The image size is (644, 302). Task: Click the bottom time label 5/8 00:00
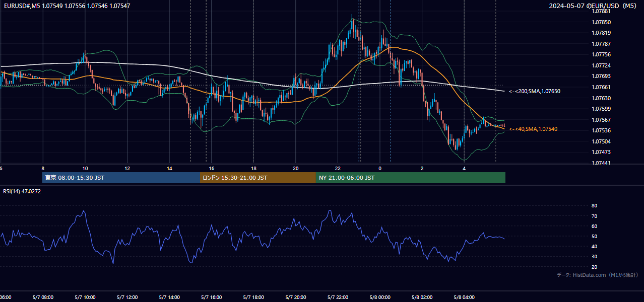[x=380, y=297]
